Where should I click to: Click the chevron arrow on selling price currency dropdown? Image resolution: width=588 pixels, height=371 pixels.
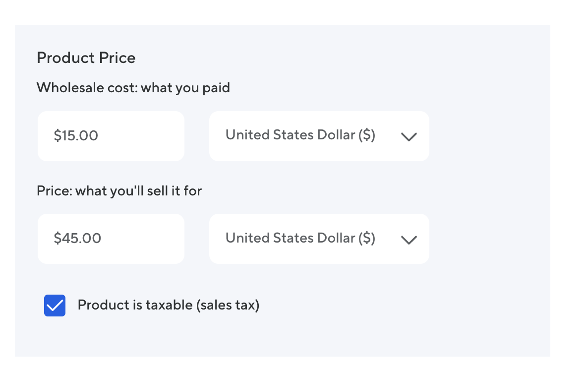click(x=409, y=240)
